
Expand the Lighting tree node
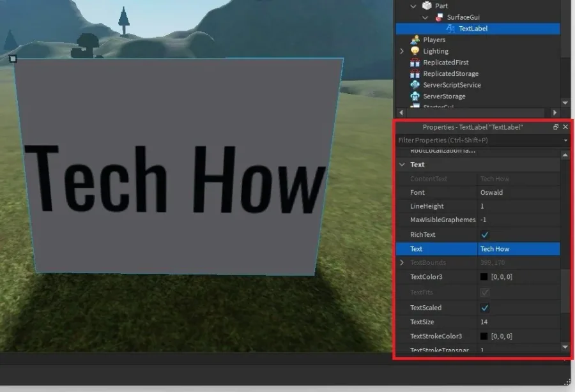(402, 51)
